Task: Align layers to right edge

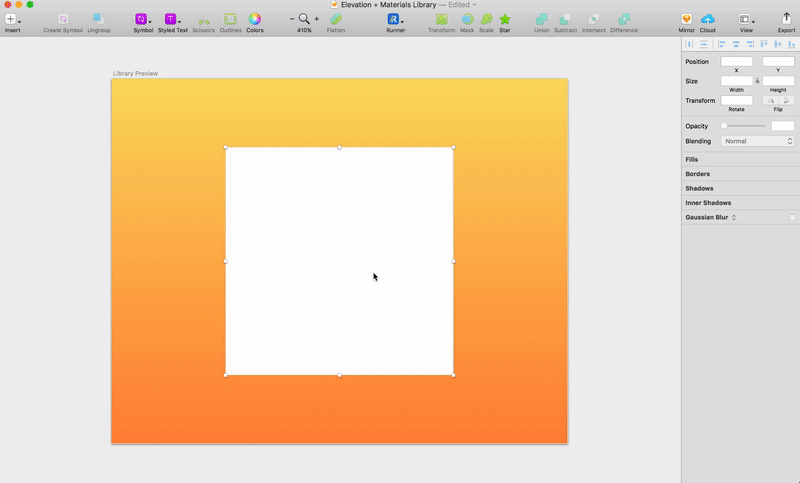Action: coord(750,44)
